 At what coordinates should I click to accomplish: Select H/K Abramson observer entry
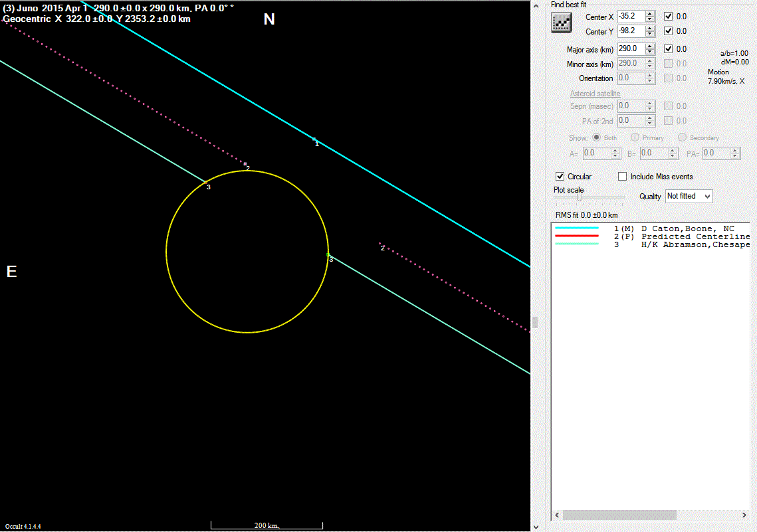(x=695, y=244)
